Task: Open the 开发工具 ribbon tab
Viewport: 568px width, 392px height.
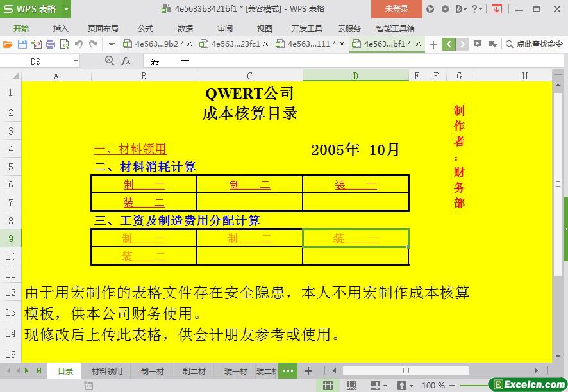Action: pyautogui.click(x=307, y=29)
